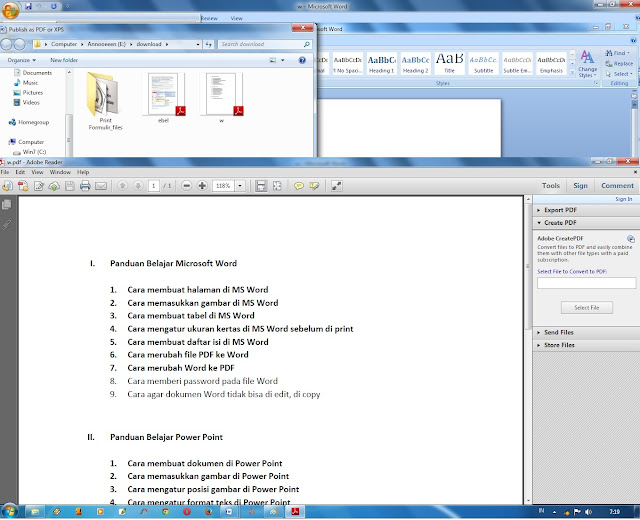
Task: Open the address bar's previous locations dropdown
Action: (198, 44)
